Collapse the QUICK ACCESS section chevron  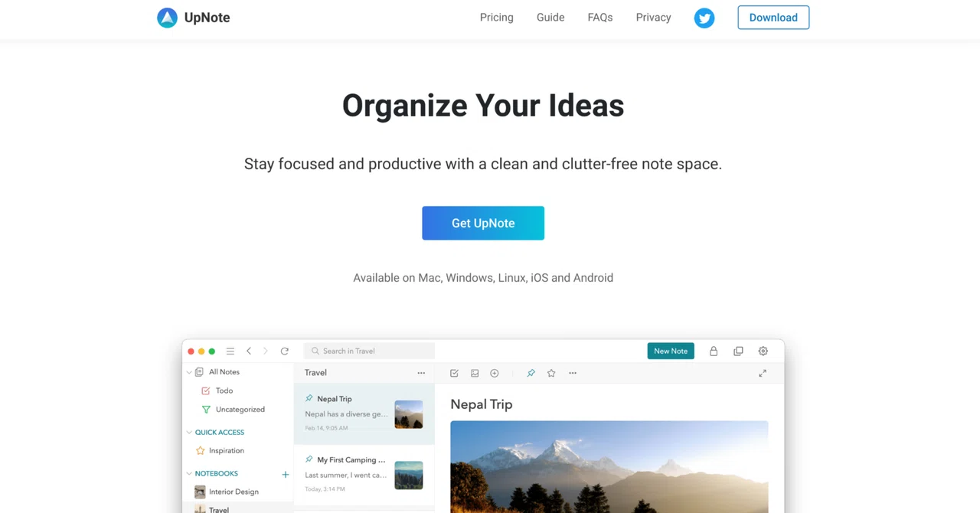pos(189,432)
